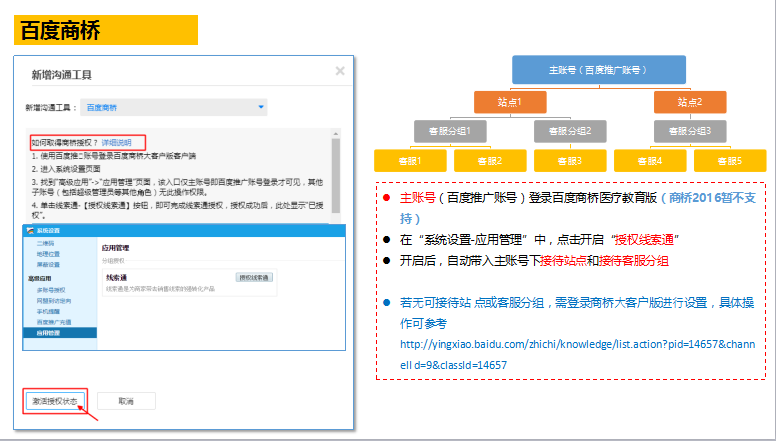Image resolution: width=776 pixels, height=441 pixels.
Task: Click the red 接待站点 text
Action: pos(563,261)
